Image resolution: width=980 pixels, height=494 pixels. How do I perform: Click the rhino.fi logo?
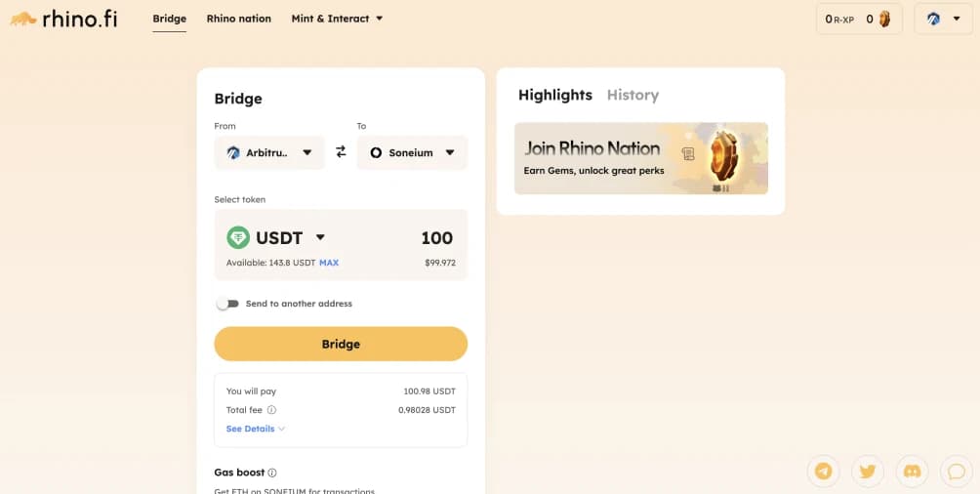pyautogui.click(x=63, y=19)
